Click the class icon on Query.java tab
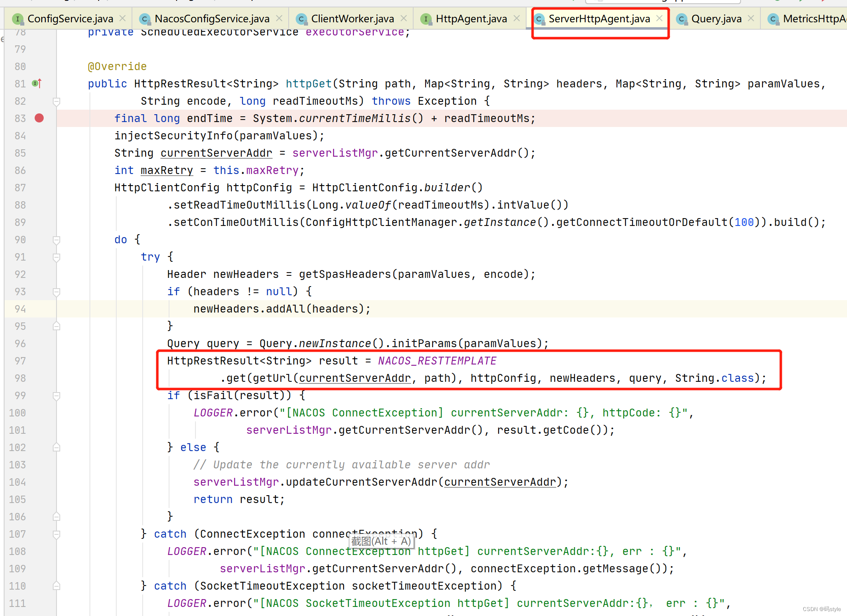This screenshot has width=847, height=616. tap(682, 19)
